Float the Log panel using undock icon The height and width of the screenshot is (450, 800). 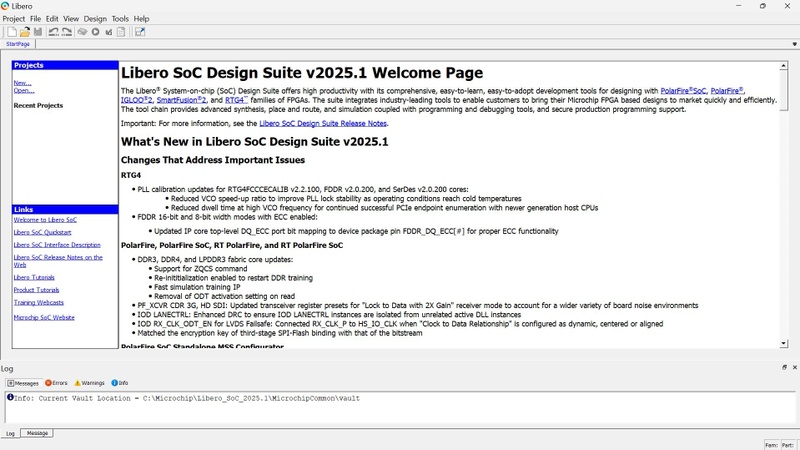coord(784,367)
